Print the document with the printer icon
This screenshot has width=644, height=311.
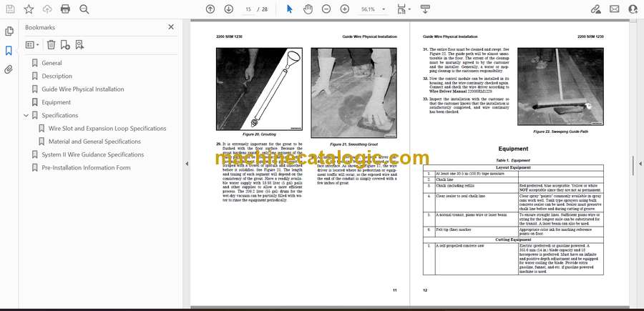[65, 9]
